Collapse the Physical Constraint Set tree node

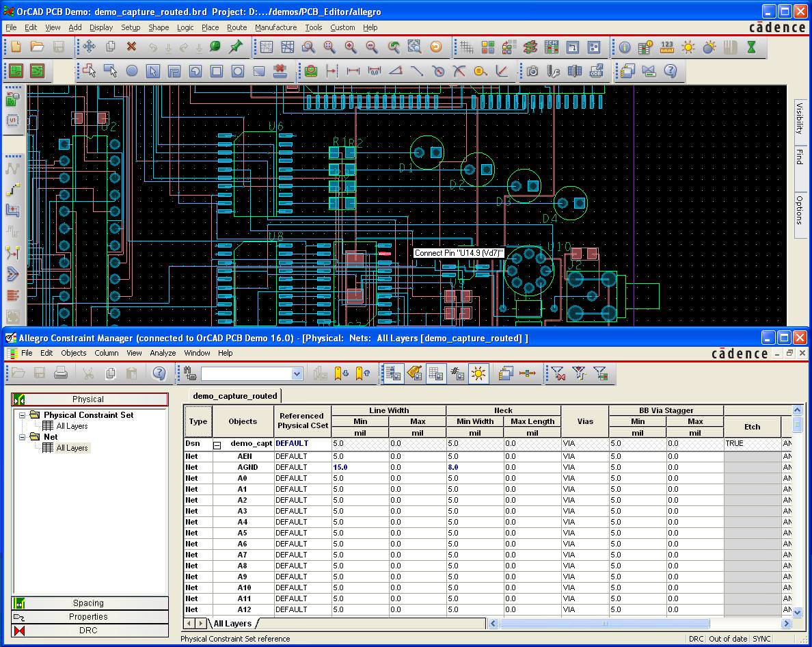pyautogui.click(x=23, y=415)
